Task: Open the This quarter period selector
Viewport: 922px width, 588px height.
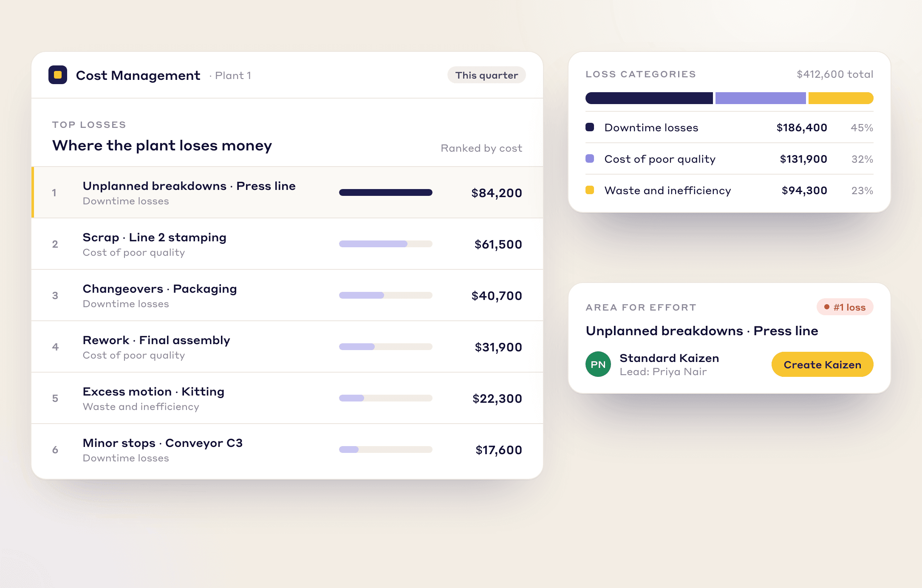Action: [x=486, y=75]
